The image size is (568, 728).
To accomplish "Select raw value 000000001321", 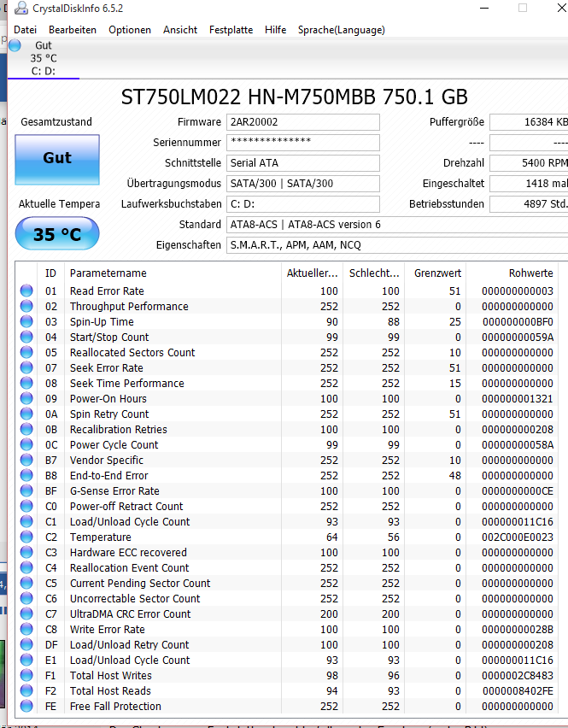I will tap(518, 399).
